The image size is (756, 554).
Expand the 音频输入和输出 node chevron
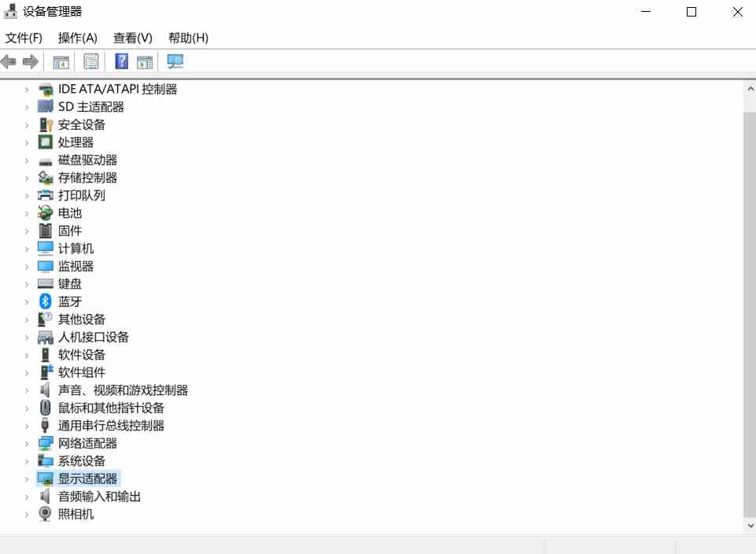(x=27, y=497)
